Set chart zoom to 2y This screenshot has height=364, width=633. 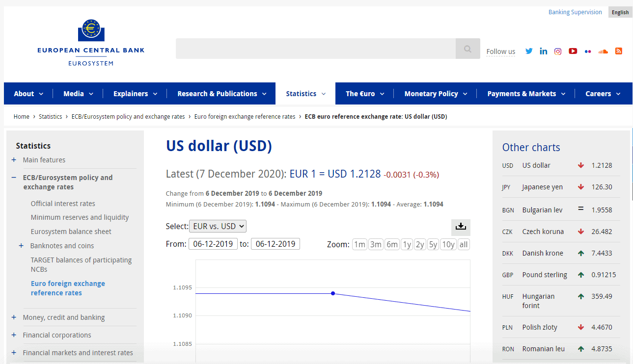pos(419,244)
